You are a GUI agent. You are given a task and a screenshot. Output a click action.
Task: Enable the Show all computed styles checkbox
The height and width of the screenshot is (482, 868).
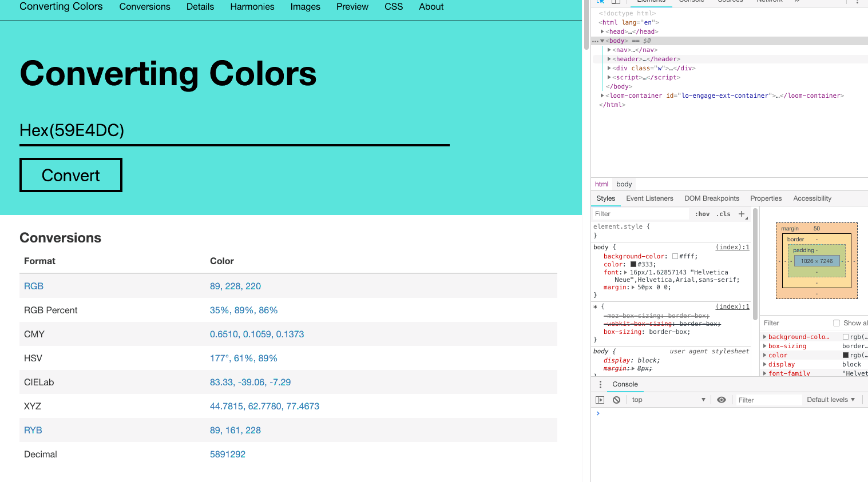(x=837, y=323)
